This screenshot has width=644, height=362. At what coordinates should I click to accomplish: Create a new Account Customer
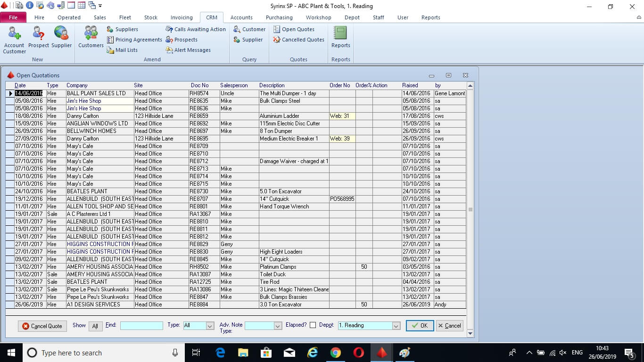[14, 40]
